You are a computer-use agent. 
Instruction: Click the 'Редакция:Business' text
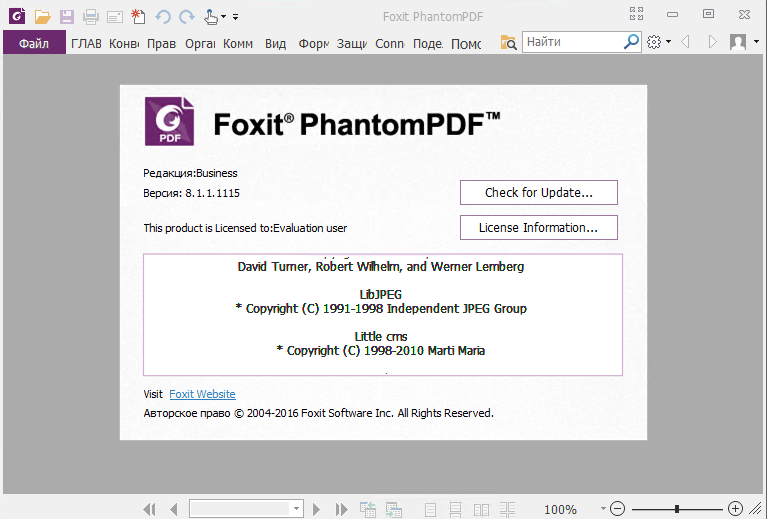[x=190, y=173]
